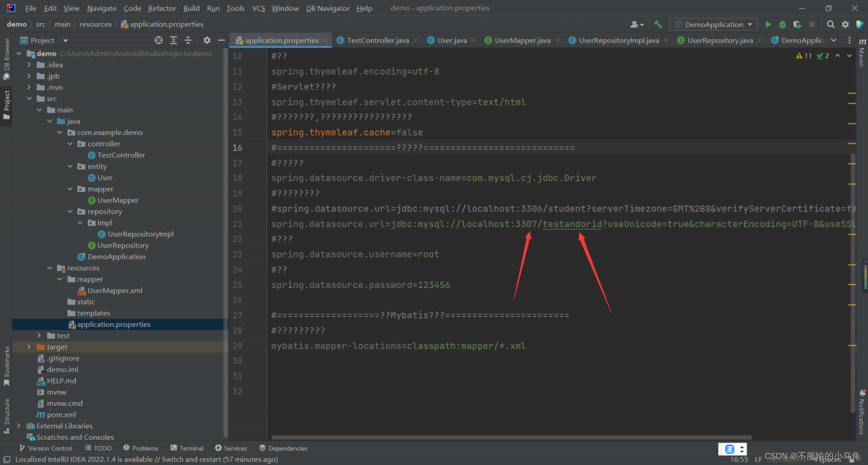Expand the test folder
868x465 pixels.
pyautogui.click(x=40, y=336)
